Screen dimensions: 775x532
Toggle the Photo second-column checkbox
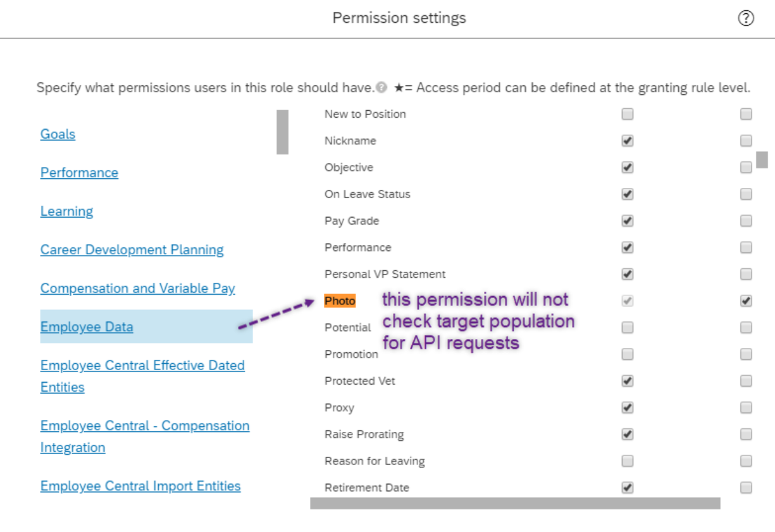746,301
